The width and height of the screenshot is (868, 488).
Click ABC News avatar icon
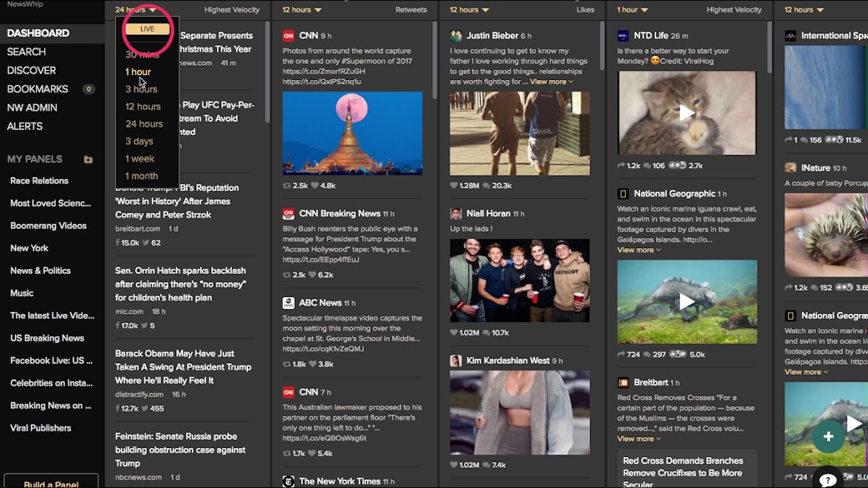[288, 303]
